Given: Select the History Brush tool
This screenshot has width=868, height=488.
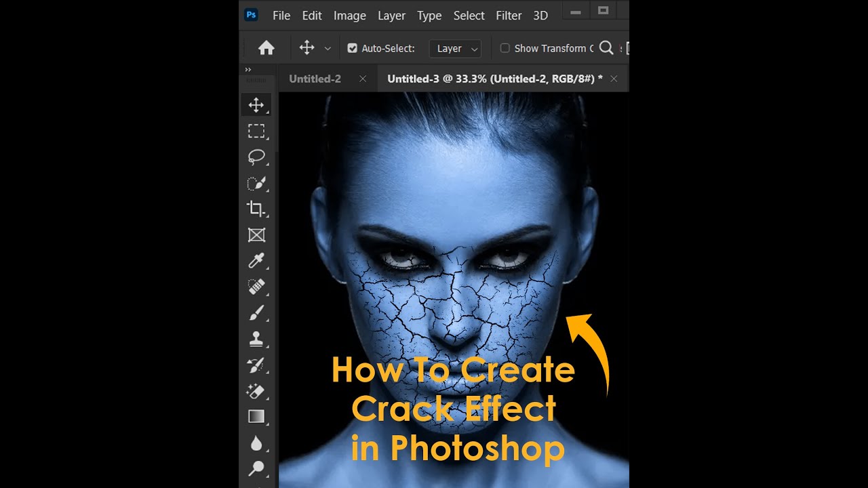Looking at the screenshot, I should 256,365.
